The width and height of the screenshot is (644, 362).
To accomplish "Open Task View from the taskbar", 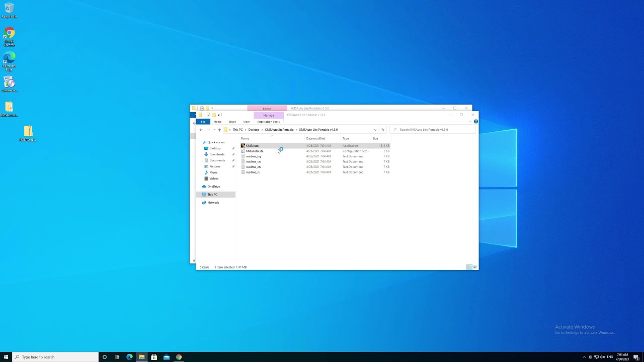I will (x=117, y=357).
